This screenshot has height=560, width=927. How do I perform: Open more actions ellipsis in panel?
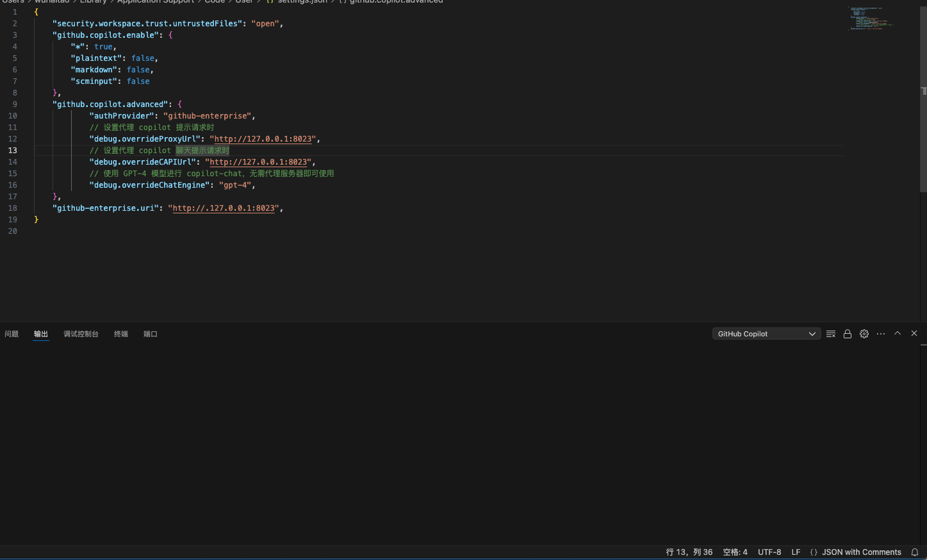881,334
